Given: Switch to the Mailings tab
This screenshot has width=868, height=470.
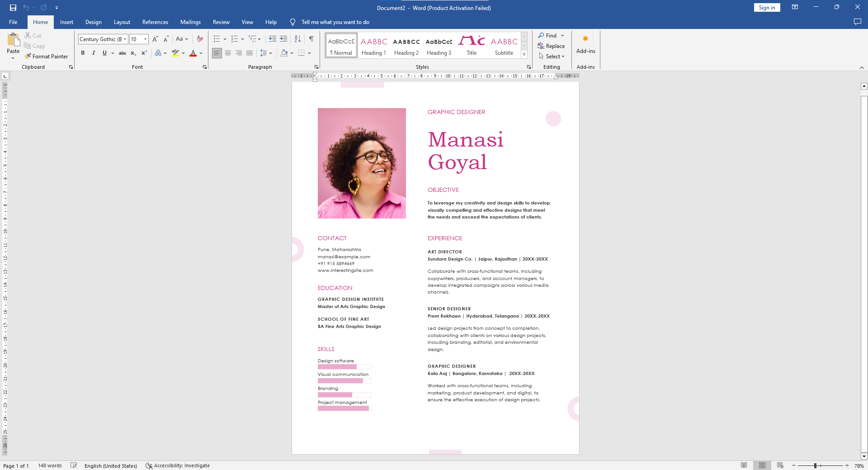Looking at the screenshot, I should tap(190, 22).
